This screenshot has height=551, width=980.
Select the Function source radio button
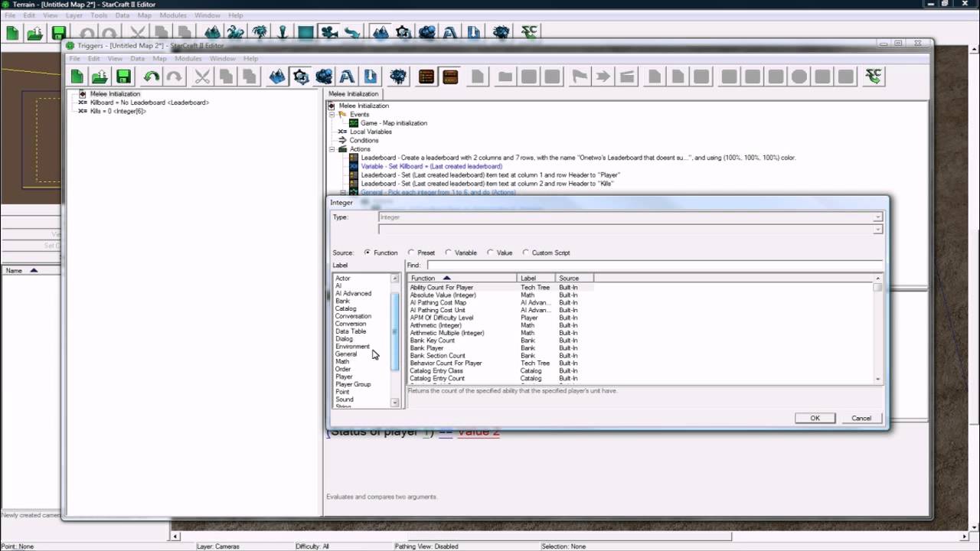pos(367,253)
